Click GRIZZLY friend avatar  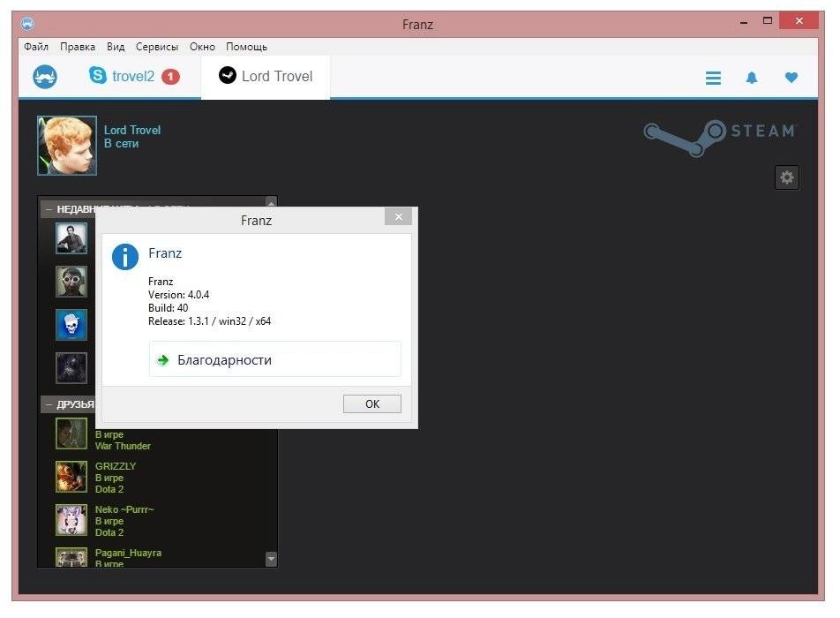pos(71,477)
